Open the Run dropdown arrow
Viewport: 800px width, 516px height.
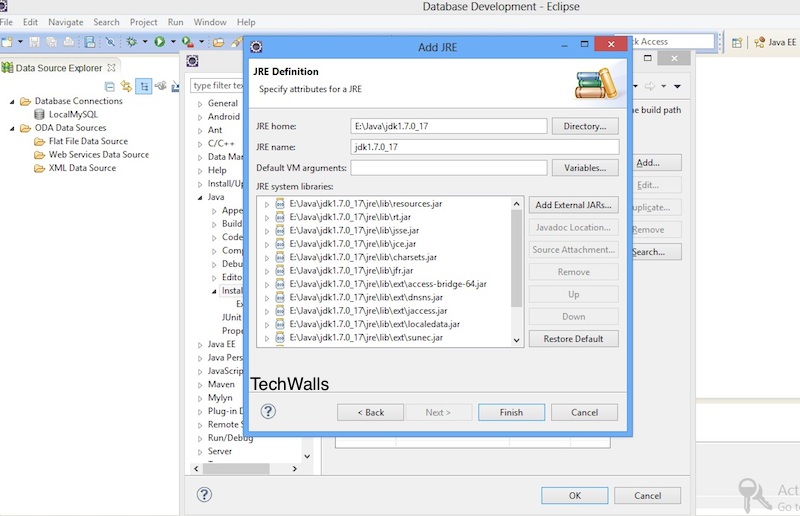(173, 42)
